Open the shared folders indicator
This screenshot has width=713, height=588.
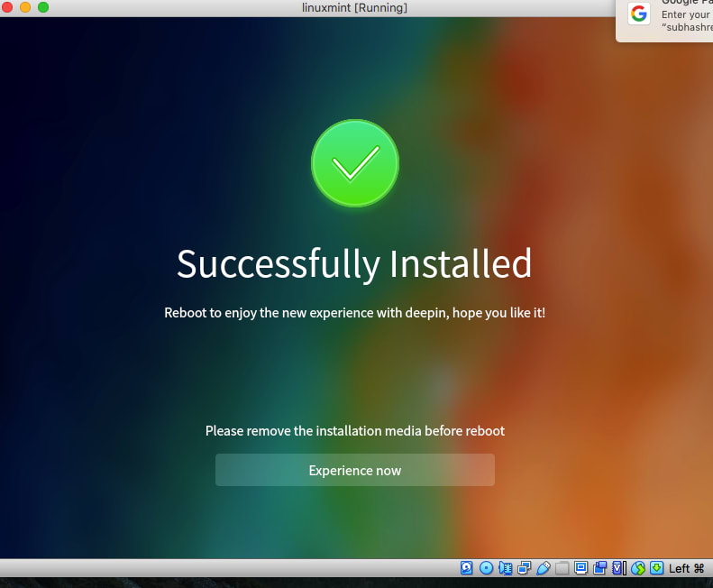pos(562,568)
